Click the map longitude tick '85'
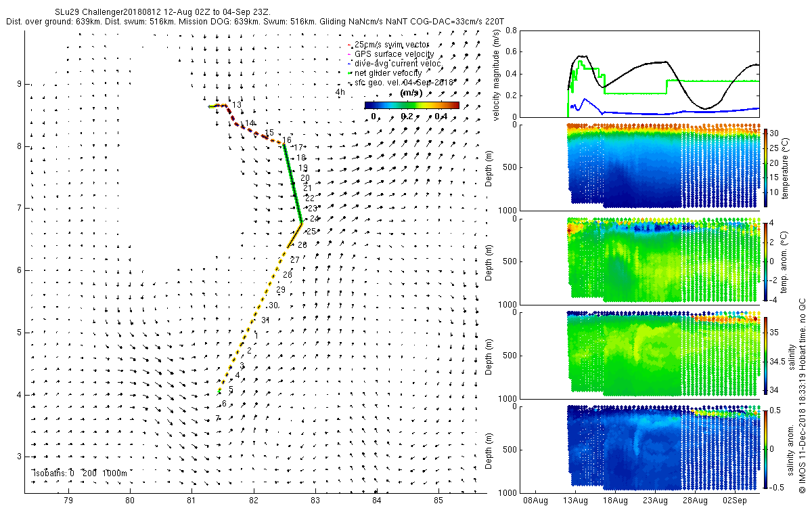 pyautogui.click(x=438, y=501)
